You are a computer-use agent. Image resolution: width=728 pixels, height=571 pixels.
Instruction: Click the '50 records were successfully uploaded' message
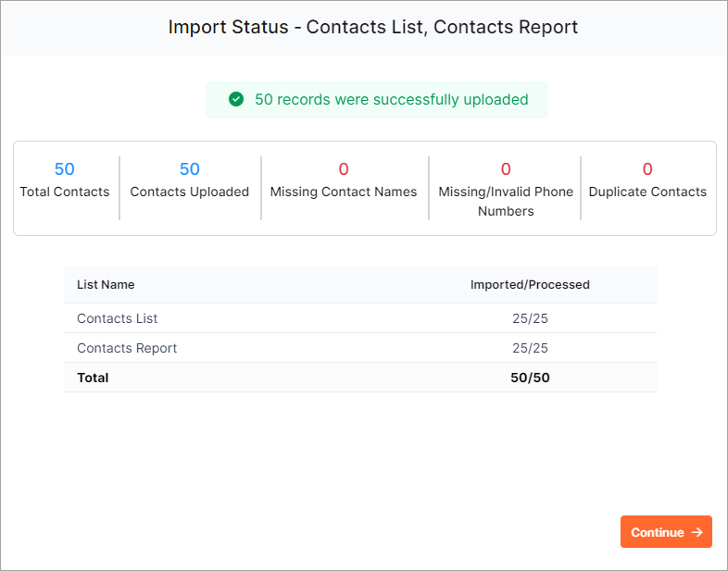[x=392, y=99]
